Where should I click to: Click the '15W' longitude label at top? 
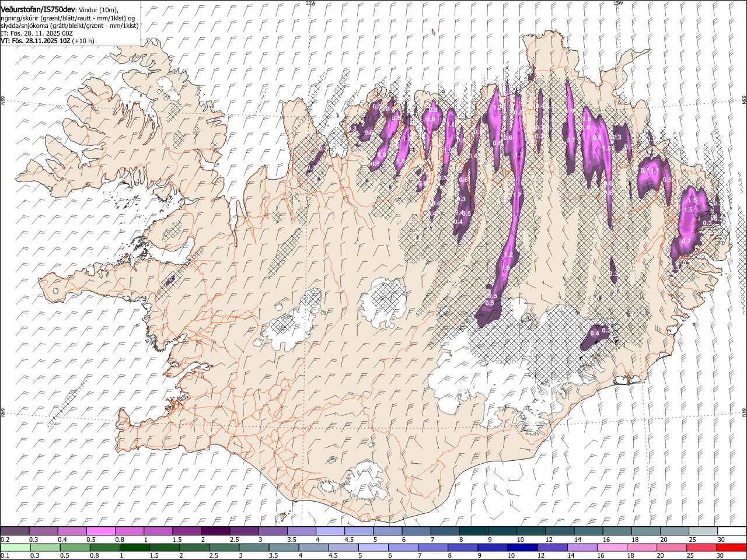[x=618, y=3]
